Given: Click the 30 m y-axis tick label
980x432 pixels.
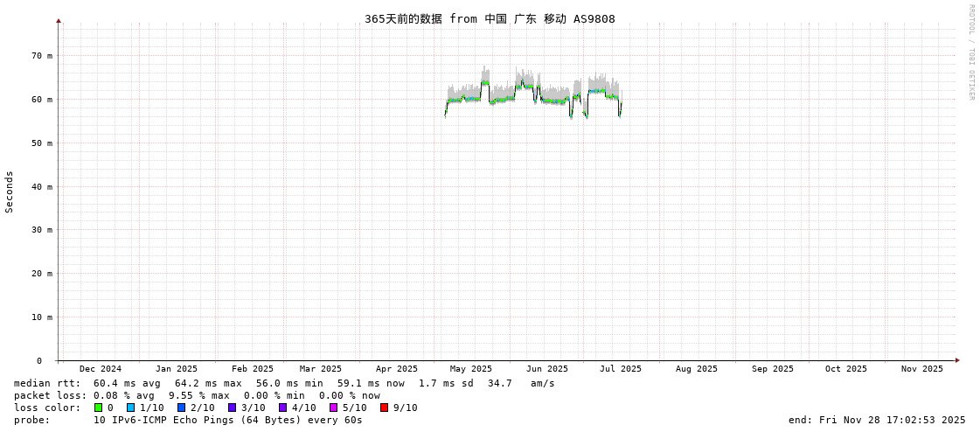Looking at the screenshot, I should coord(42,230).
